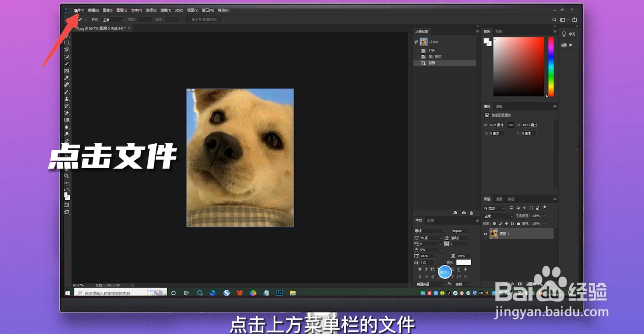Click the W width field 8.25 英寸
The image size is (644, 334).
[497, 125]
